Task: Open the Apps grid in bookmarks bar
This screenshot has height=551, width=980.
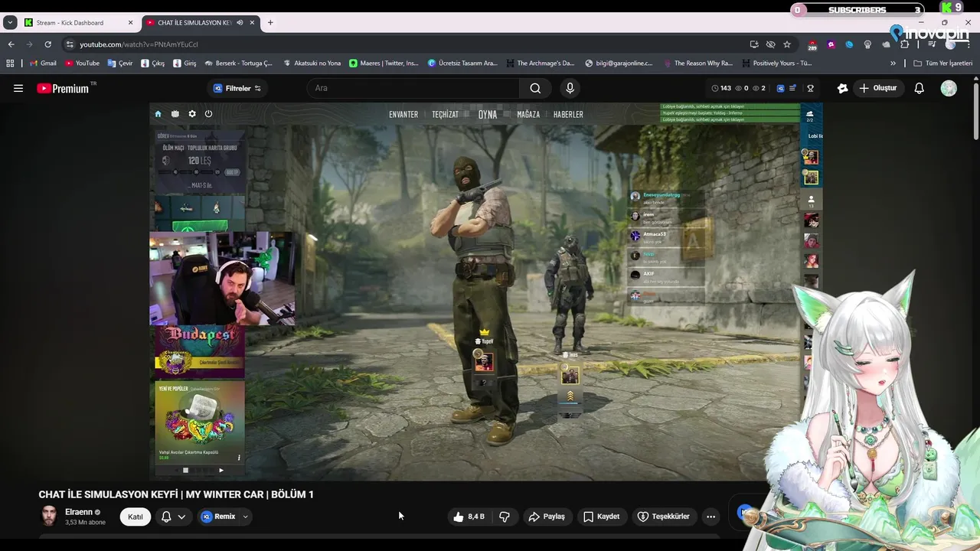Action: (x=10, y=64)
